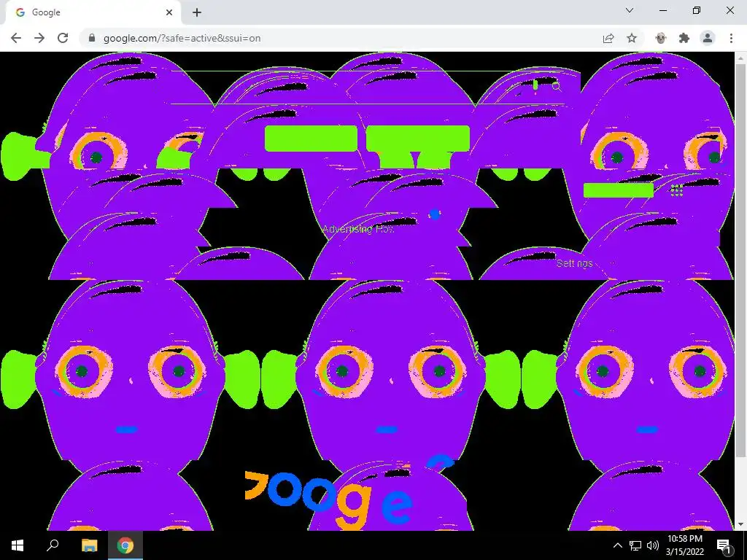747x560 pixels.
Task: Open network status tray icon
Action: tap(635, 545)
